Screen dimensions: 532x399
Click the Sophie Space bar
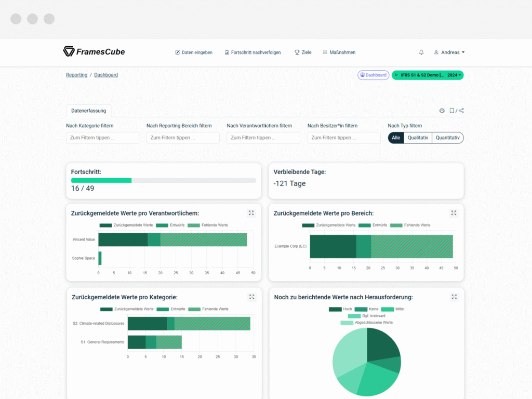(x=100, y=258)
